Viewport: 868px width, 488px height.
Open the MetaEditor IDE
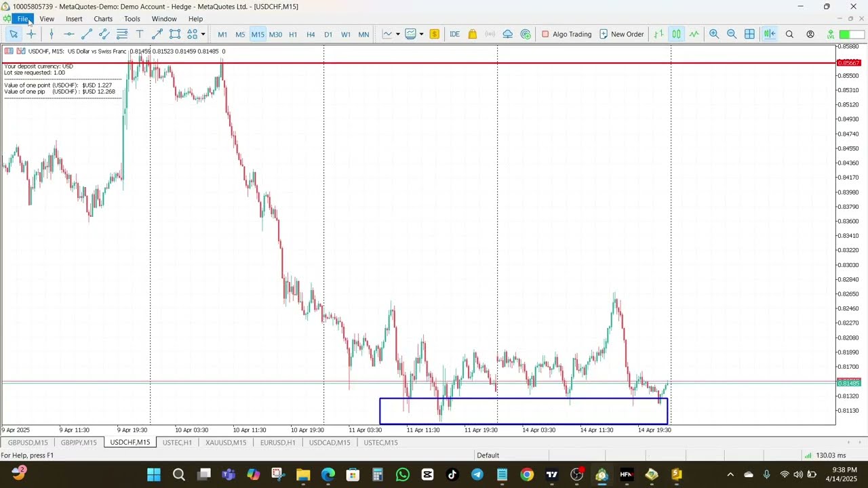tap(454, 34)
